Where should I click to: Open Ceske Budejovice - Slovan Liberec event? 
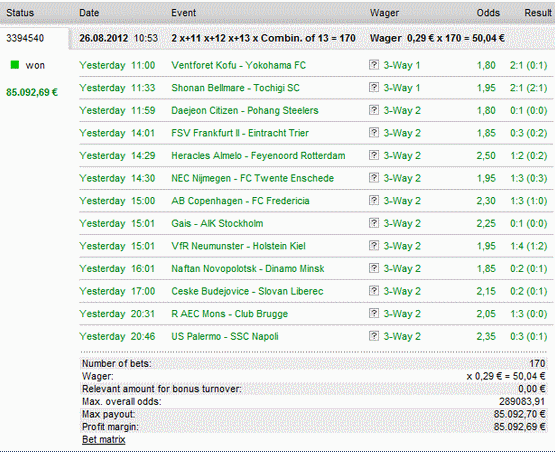click(x=247, y=291)
